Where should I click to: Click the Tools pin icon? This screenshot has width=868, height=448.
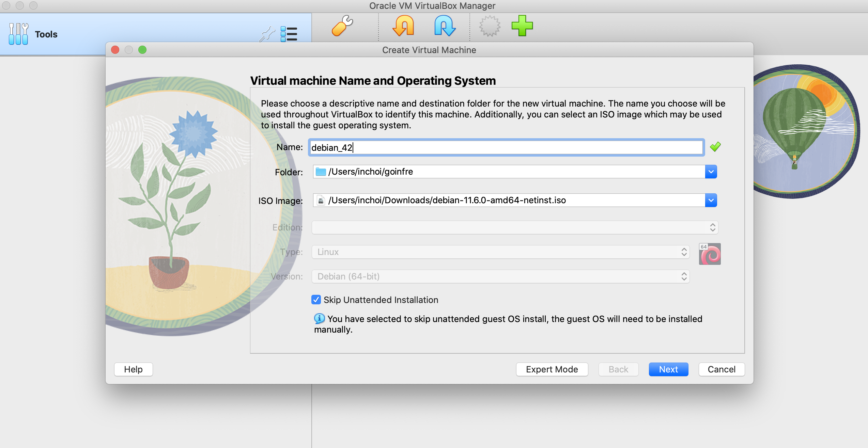[267, 34]
